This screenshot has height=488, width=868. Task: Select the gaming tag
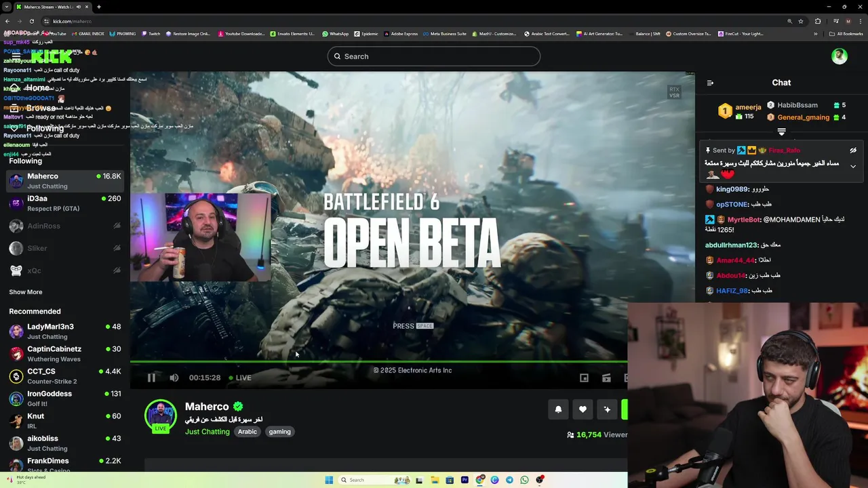coord(279,432)
